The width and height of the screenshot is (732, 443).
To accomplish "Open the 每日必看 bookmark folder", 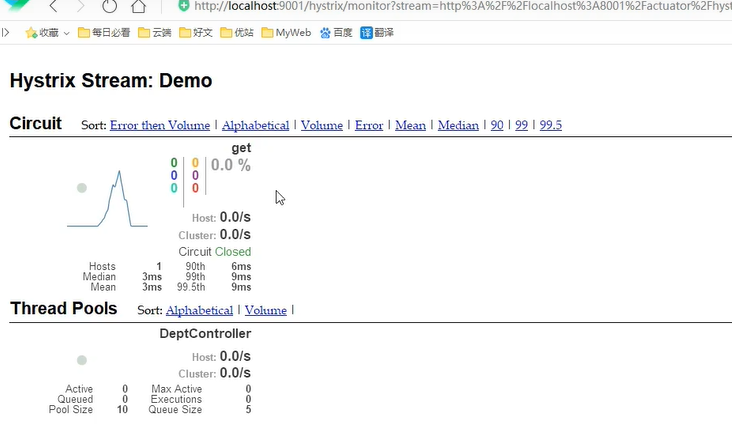I will [104, 33].
